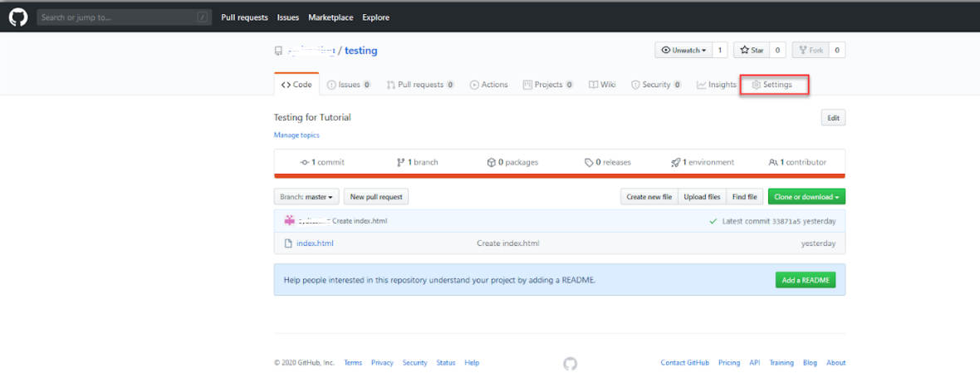The height and width of the screenshot is (383, 980).
Task: Open the repository Pull requests tab
Action: pos(420,85)
